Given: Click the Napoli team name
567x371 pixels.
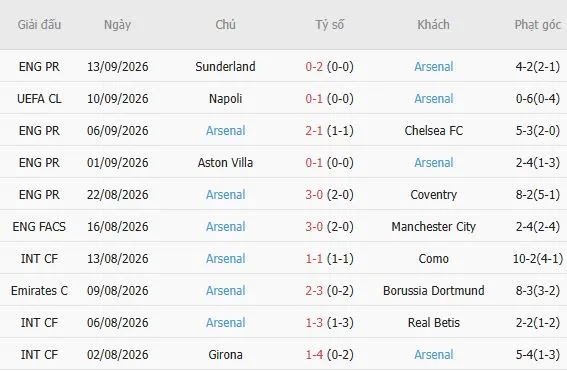Looking at the screenshot, I should [x=225, y=99].
